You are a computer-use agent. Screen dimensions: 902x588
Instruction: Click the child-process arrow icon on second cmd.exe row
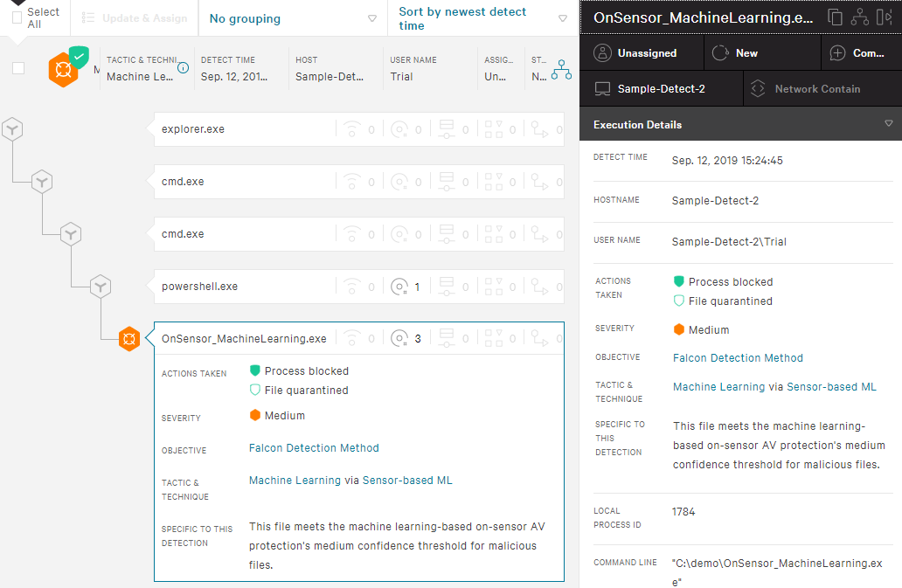539,234
